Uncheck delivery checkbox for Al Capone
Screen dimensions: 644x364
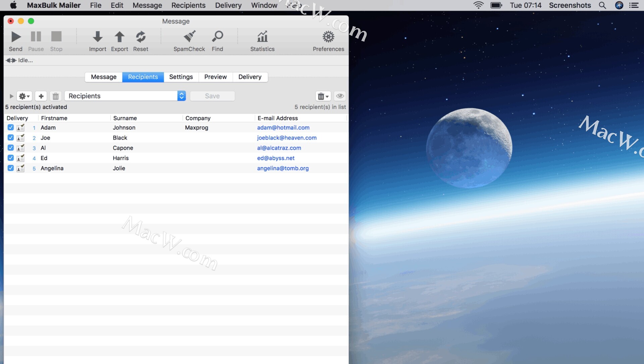pos(10,148)
